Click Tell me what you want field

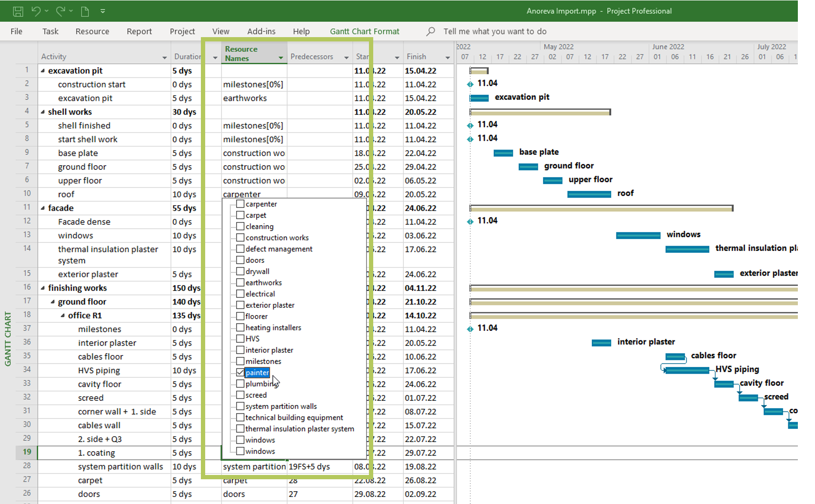click(495, 31)
